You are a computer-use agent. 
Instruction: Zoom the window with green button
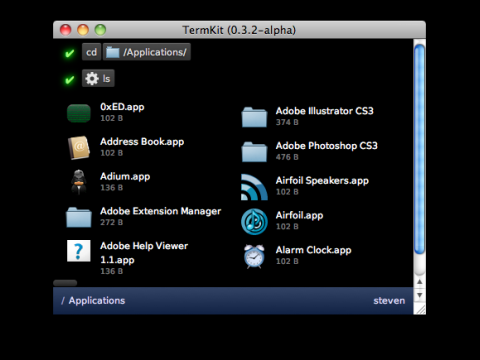(100, 30)
